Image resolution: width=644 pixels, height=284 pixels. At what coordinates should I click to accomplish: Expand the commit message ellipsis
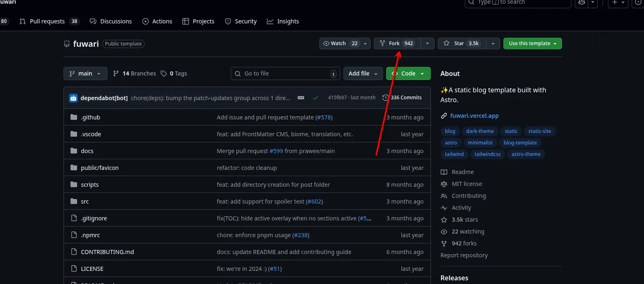[x=301, y=98]
